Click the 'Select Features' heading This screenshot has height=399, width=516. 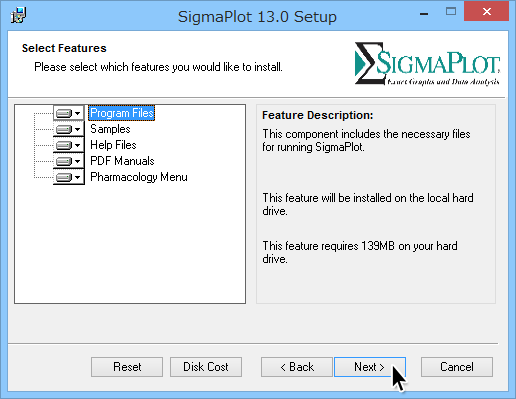(64, 48)
